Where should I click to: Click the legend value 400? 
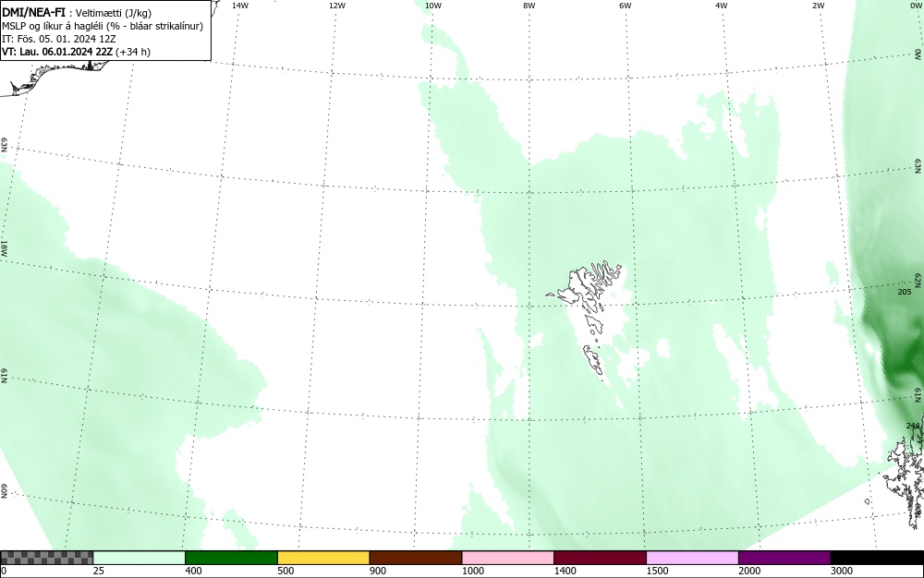pyautogui.click(x=193, y=571)
